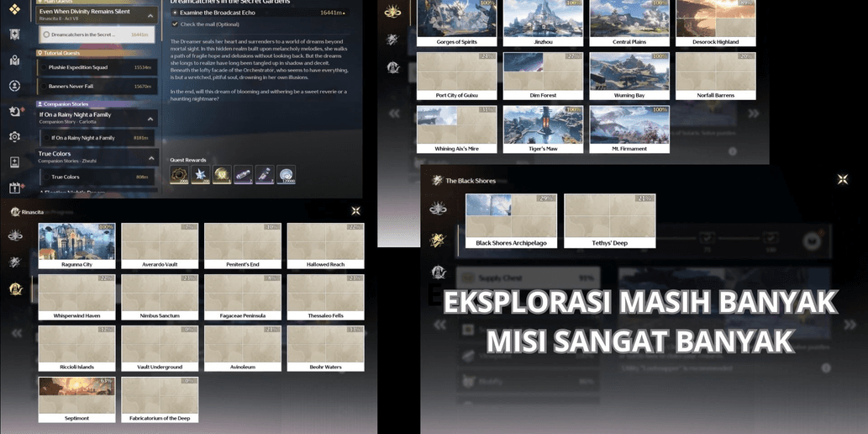Image resolution: width=868 pixels, height=434 pixels.
Task: Select highlighted Rinascita emblem in Rinascita panel
Action: click(15, 288)
